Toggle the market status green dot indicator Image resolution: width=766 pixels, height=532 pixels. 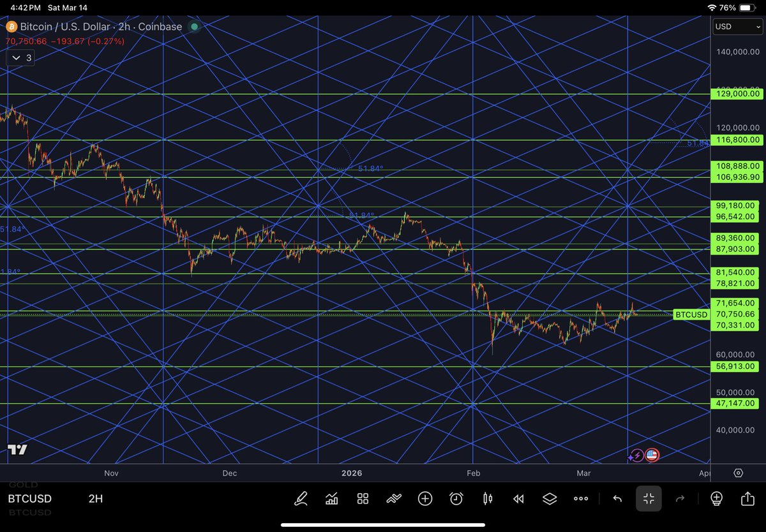coord(193,27)
